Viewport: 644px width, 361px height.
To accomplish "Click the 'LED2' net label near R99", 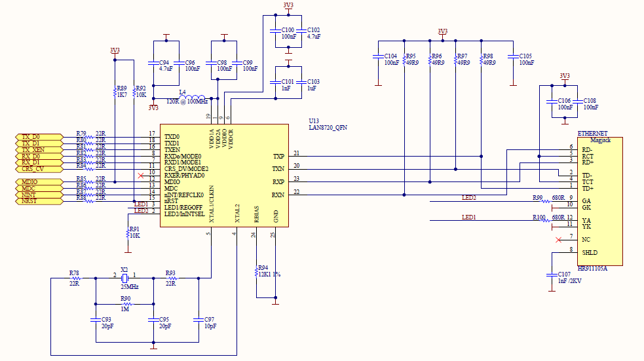I will click(x=468, y=198).
